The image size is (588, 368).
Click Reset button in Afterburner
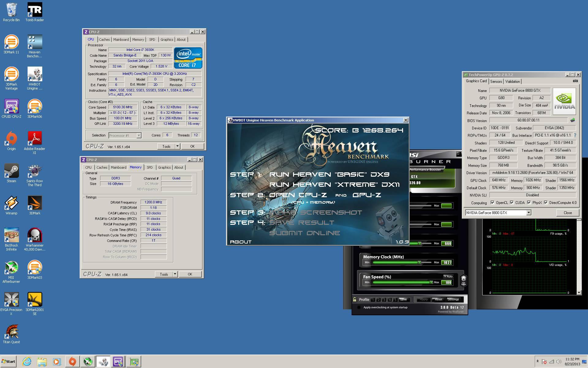click(439, 299)
